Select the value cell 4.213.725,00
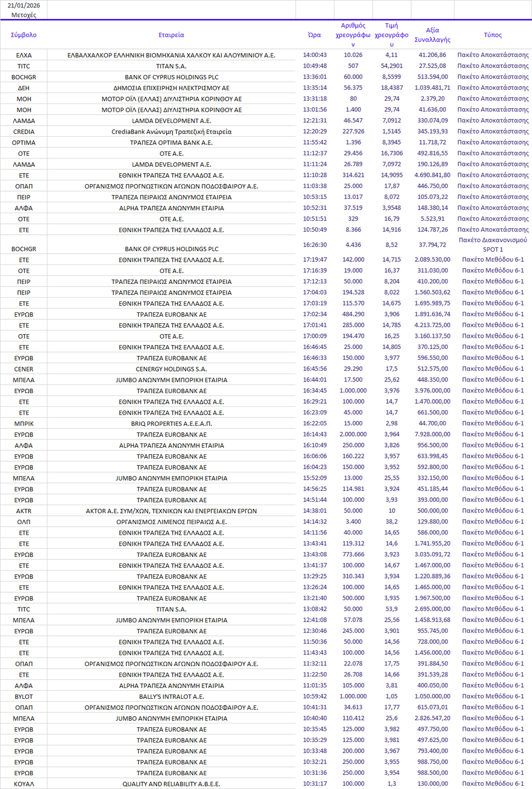The width and height of the screenshot is (532, 789). point(432,325)
